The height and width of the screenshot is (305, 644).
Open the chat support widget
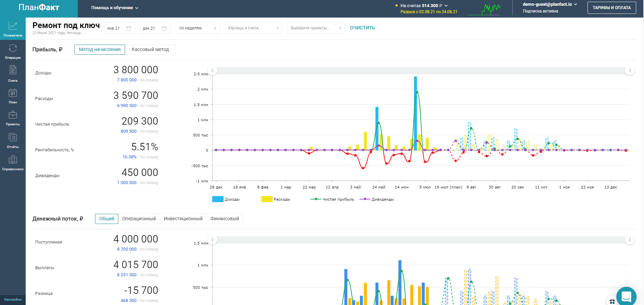pos(626,297)
